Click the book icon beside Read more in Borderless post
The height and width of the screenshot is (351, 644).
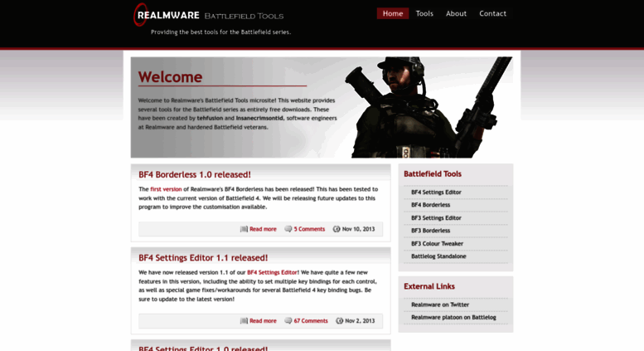[244, 229]
